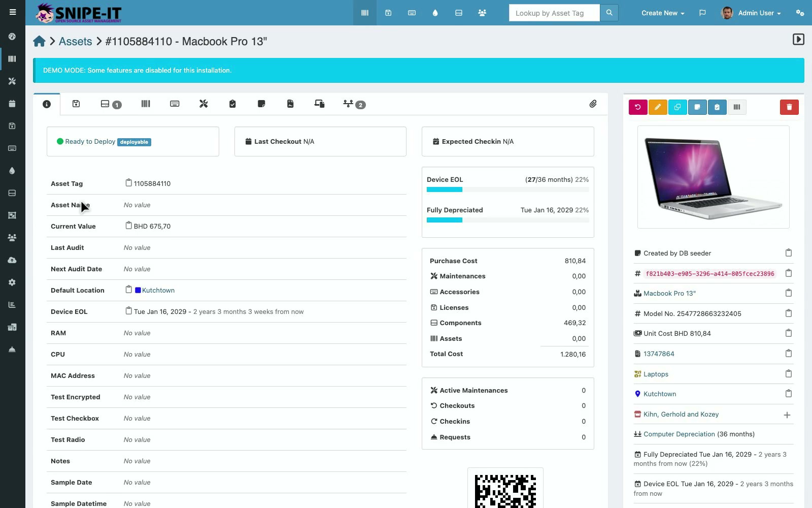Open Consumables droplet icon in the sidebar
812x508 pixels.
tap(12, 171)
